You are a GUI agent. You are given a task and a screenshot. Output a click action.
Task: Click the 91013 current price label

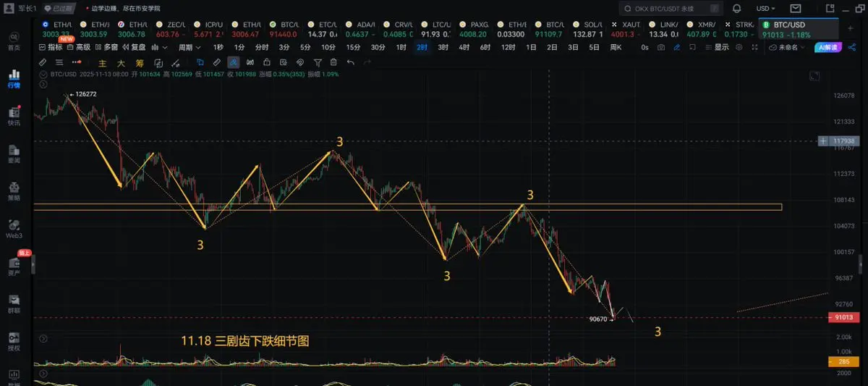tap(844, 317)
